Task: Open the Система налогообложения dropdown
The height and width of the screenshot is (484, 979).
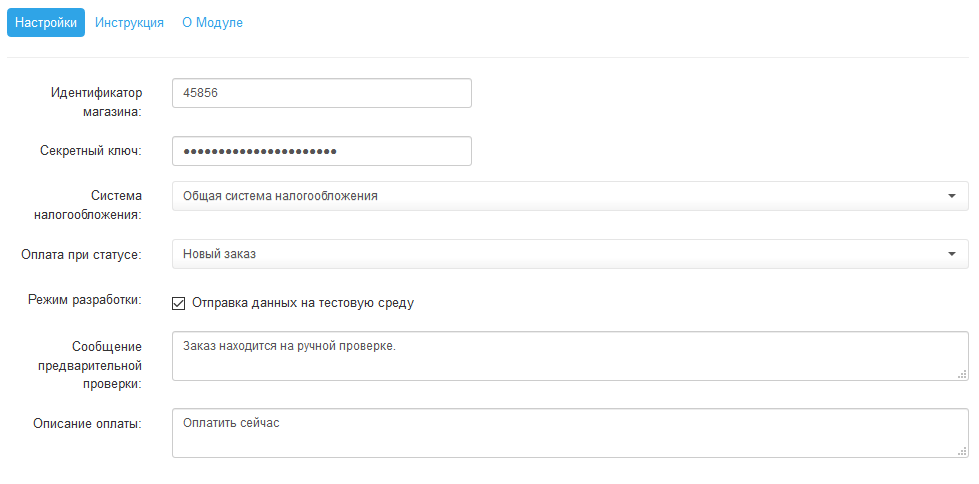Action: tap(570, 196)
